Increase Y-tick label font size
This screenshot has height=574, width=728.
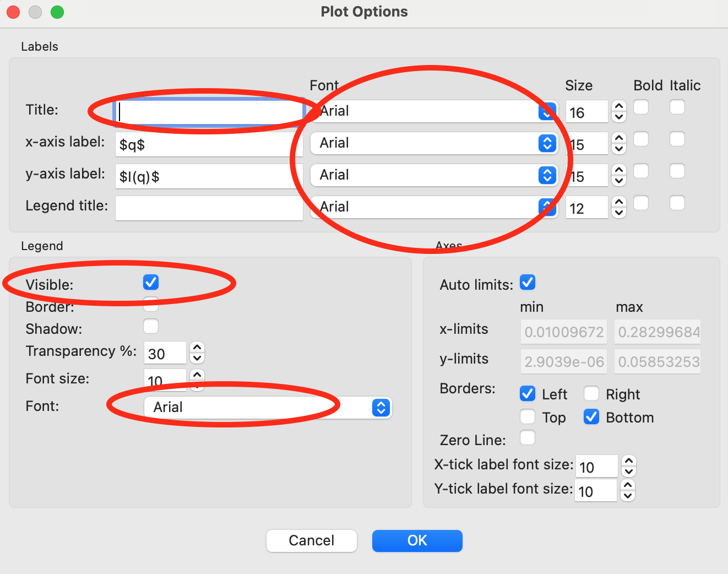click(x=628, y=485)
